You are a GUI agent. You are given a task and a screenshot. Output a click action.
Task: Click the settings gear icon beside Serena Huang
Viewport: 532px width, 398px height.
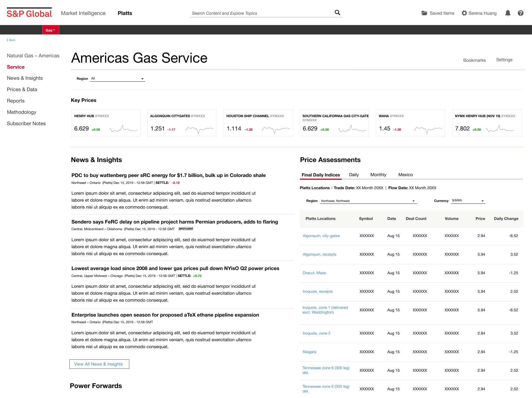click(x=464, y=13)
